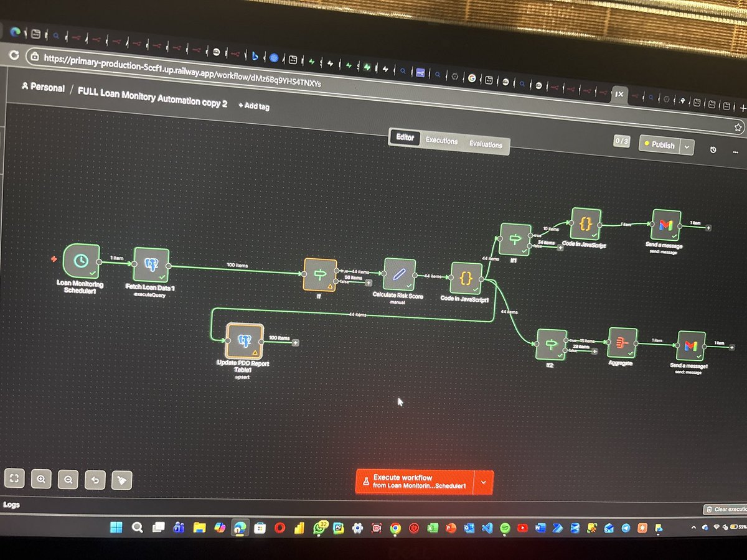Click the 0/3 counter badge

[x=621, y=141]
